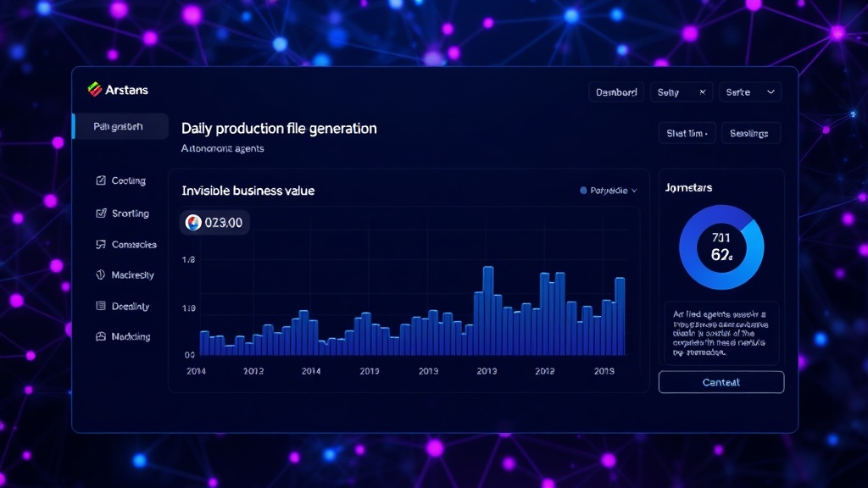Click the Macinesity sidebar icon

click(x=101, y=274)
